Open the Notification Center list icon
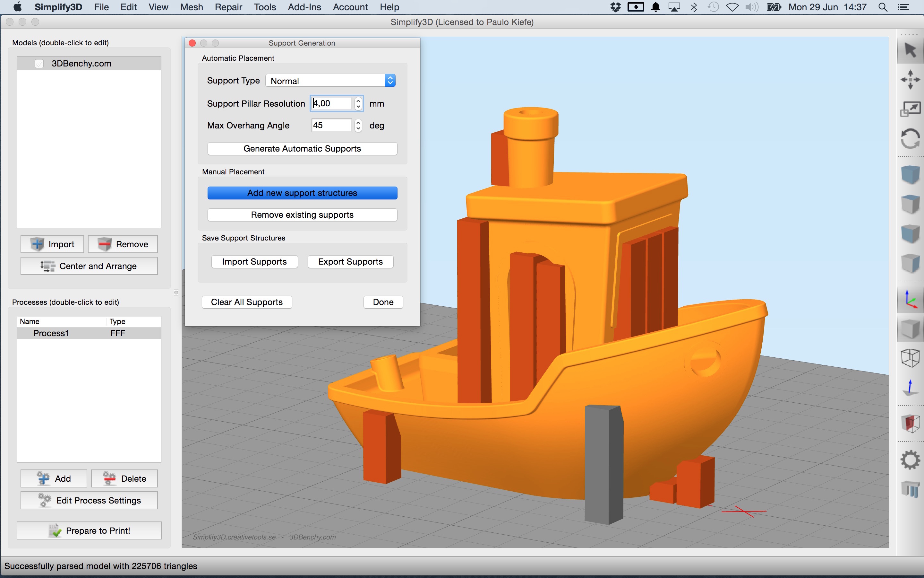Image resolution: width=924 pixels, height=578 pixels. pos(903,7)
